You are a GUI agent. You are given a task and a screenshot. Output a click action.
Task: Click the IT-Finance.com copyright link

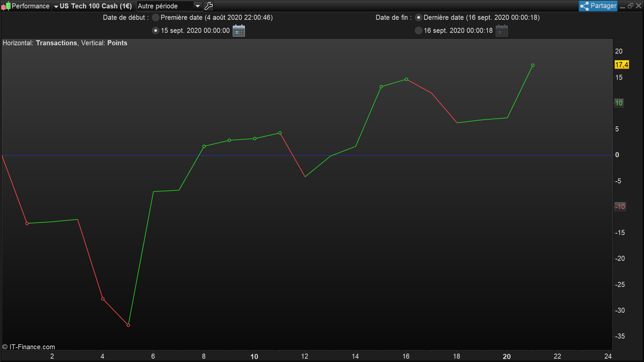(29, 347)
